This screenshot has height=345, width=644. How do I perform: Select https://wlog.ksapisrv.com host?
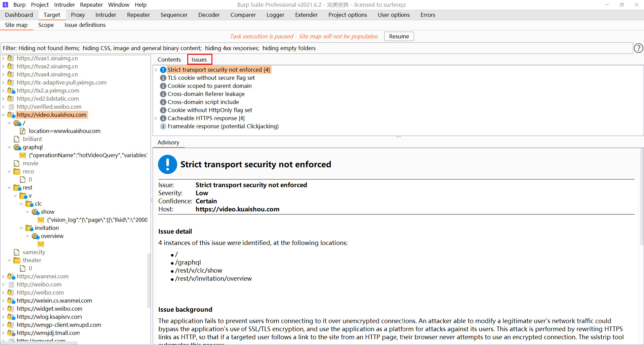click(x=49, y=317)
